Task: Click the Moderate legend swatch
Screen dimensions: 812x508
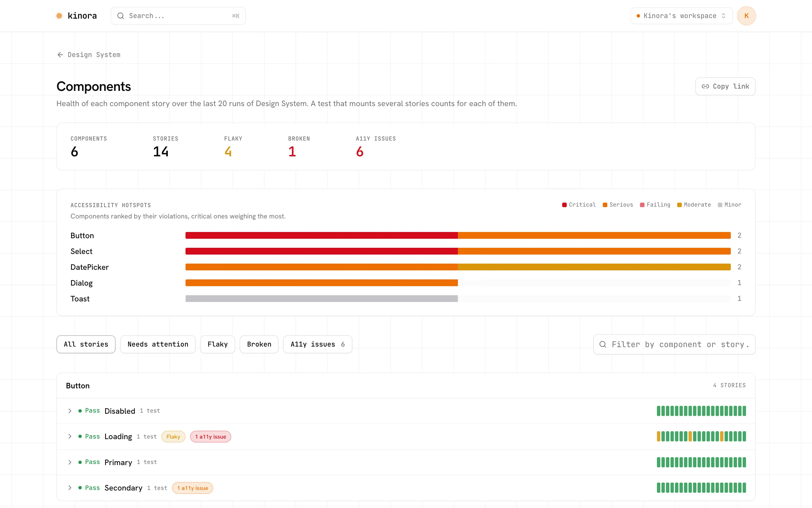Action: [679, 205]
